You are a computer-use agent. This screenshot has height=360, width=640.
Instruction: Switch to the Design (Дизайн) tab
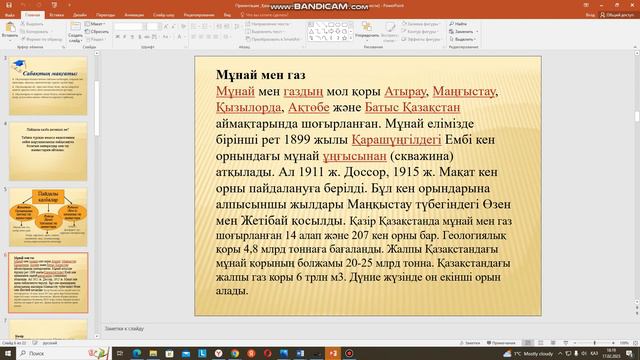(x=80, y=15)
